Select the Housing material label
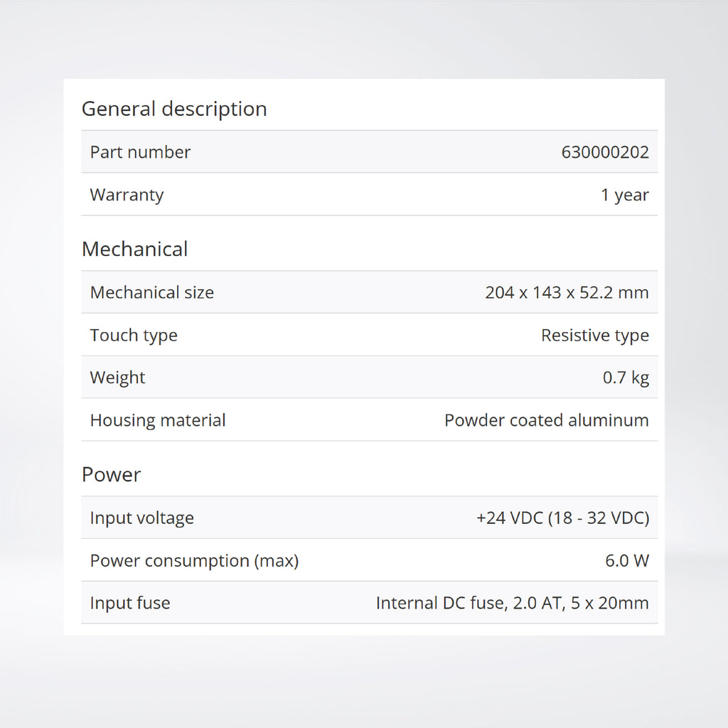728x728 pixels. click(158, 420)
